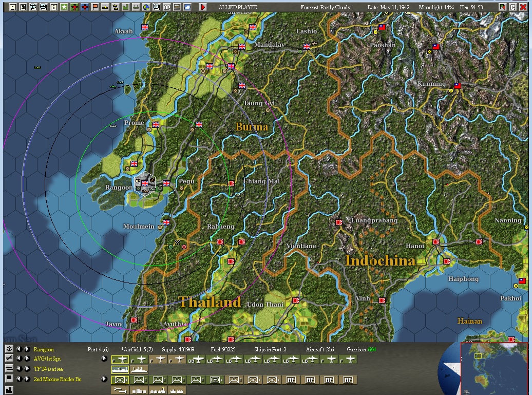Click the Japanese flag at Hanoi
Screen dimensions: 532x395
pos(435,242)
